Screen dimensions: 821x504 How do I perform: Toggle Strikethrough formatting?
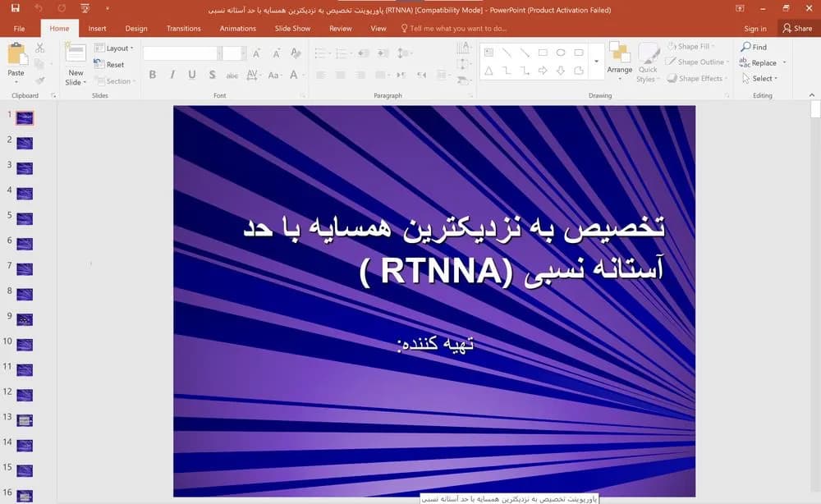(232, 76)
